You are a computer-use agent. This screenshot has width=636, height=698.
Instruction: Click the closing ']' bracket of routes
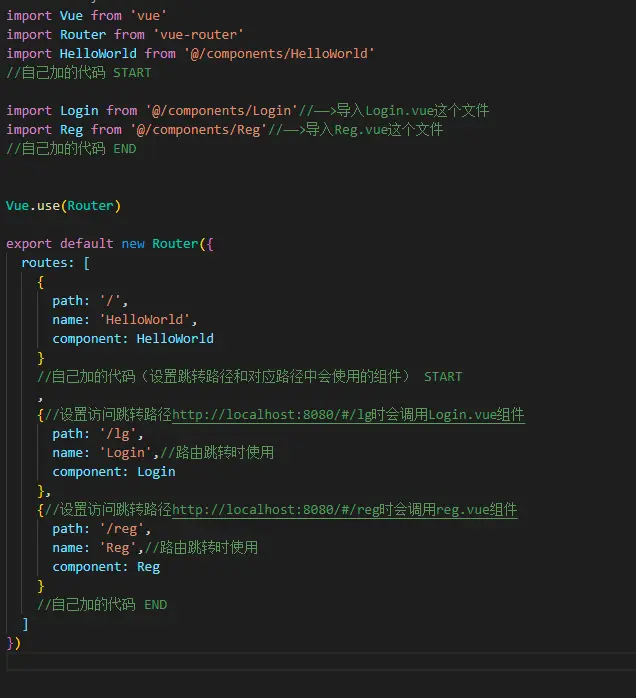[25, 624]
